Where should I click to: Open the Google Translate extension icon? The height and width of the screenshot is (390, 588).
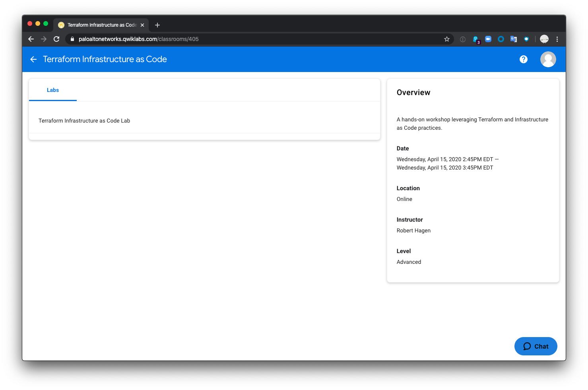[514, 39]
